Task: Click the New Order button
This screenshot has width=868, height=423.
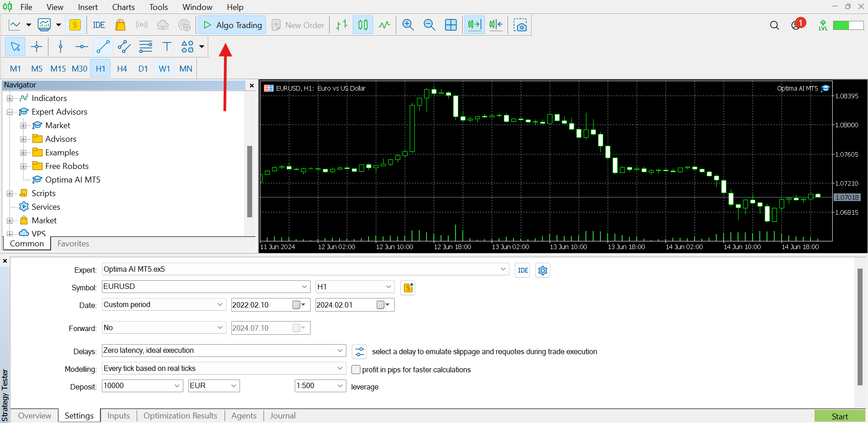Action: [x=298, y=25]
